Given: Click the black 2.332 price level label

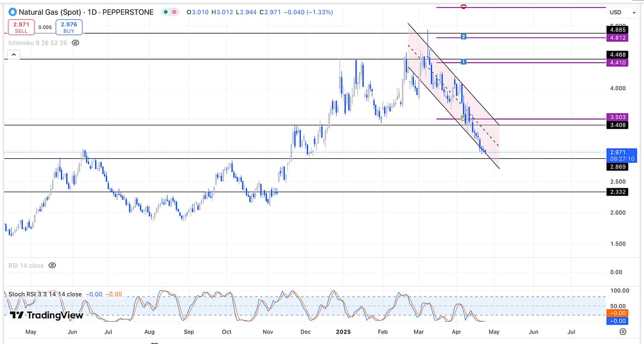Looking at the screenshot, I should pos(618,192).
